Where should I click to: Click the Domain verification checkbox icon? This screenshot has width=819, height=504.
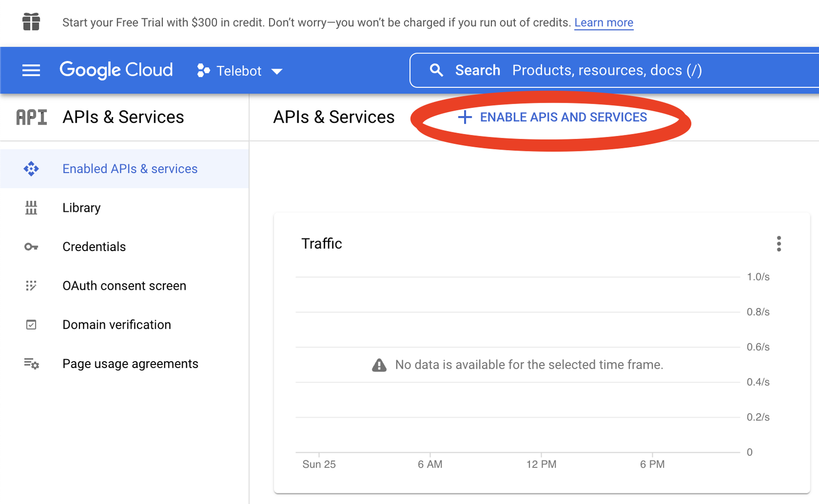[31, 325]
